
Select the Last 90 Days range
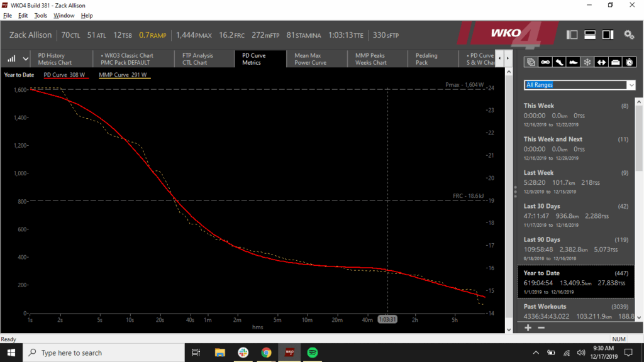click(575, 249)
